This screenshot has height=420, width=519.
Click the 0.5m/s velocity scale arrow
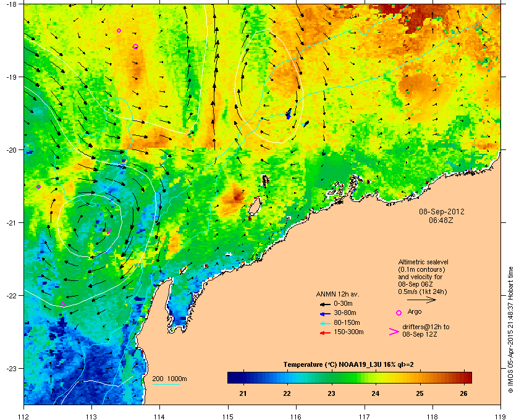coord(421,300)
